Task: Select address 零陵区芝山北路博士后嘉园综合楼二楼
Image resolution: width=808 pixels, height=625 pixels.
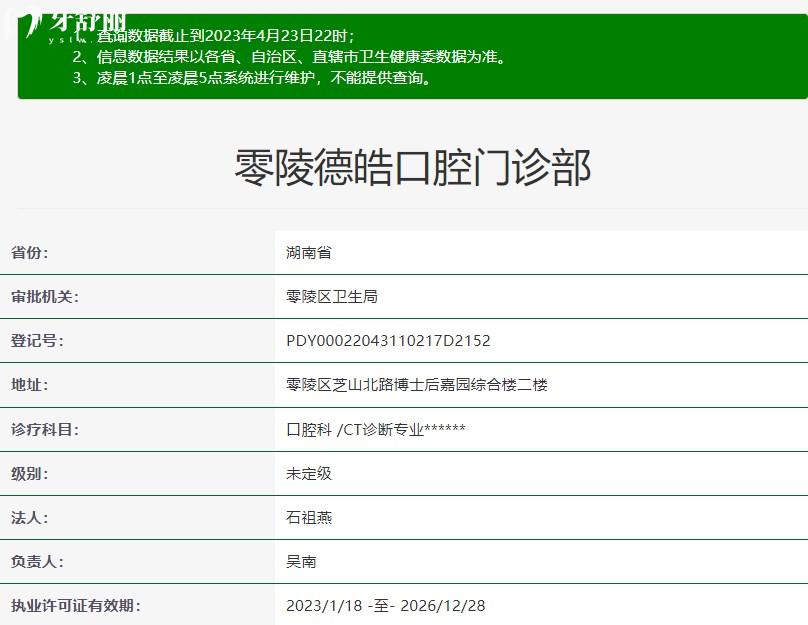Action: pyautogui.click(x=417, y=385)
